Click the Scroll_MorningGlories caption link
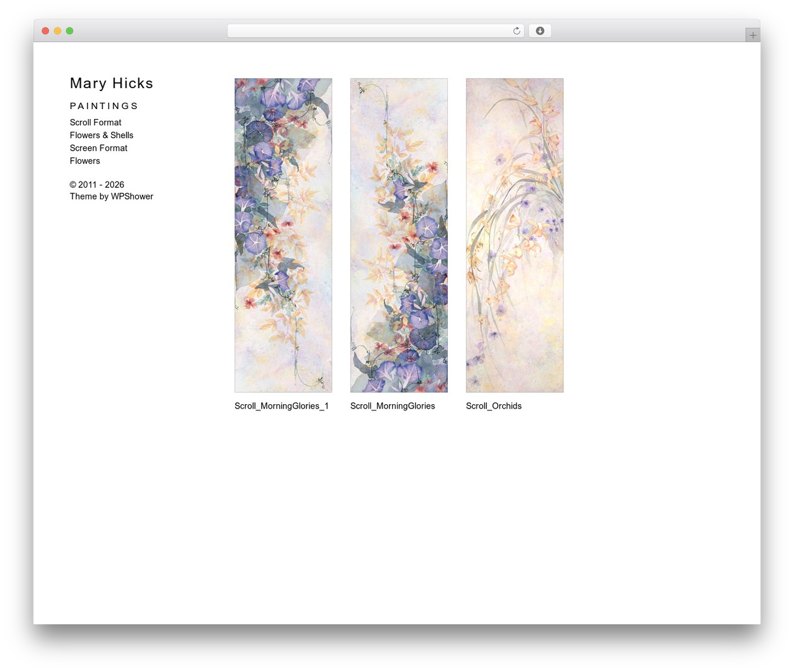This screenshot has height=672, width=794. [x=393, y=406]
